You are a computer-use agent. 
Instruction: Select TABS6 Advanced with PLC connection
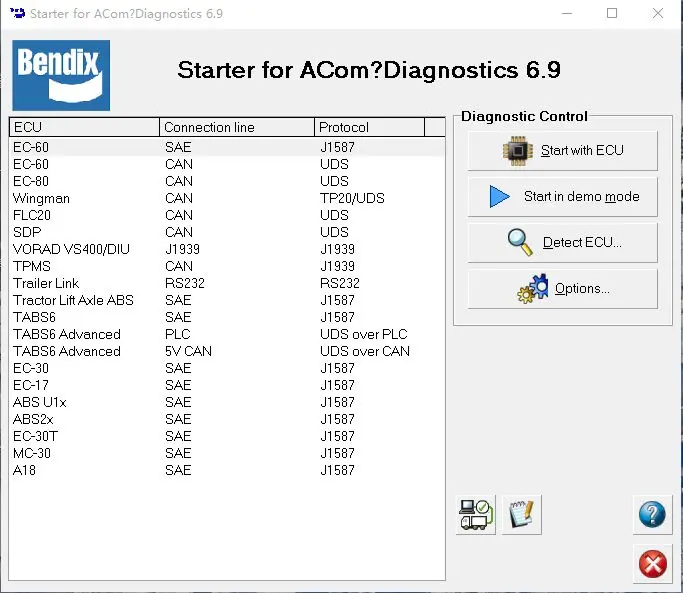tap(227, 334)
